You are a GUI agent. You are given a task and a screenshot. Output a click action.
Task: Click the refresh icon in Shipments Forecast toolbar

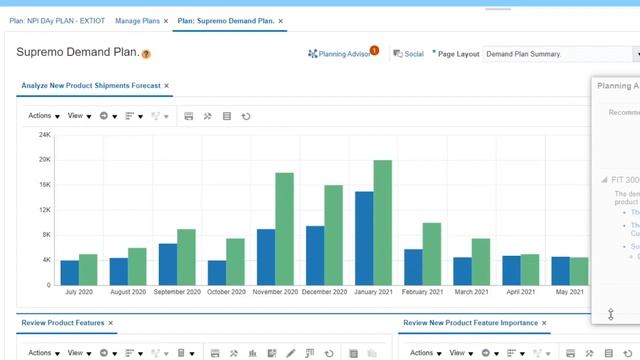tap(246, 116)
